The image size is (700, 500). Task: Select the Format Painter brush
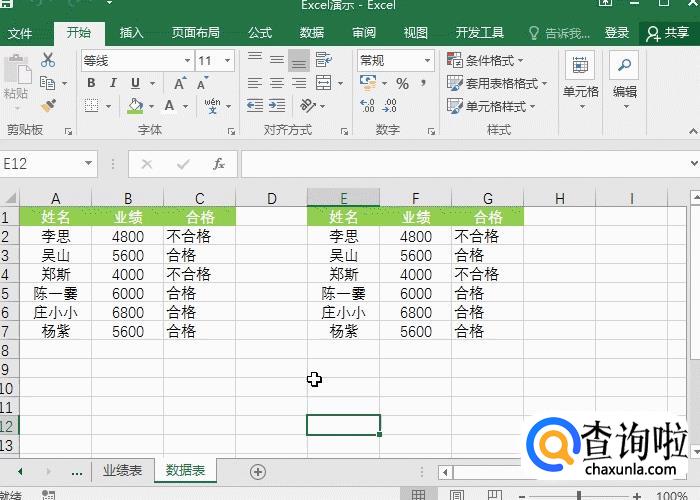[x=48, y=106]
